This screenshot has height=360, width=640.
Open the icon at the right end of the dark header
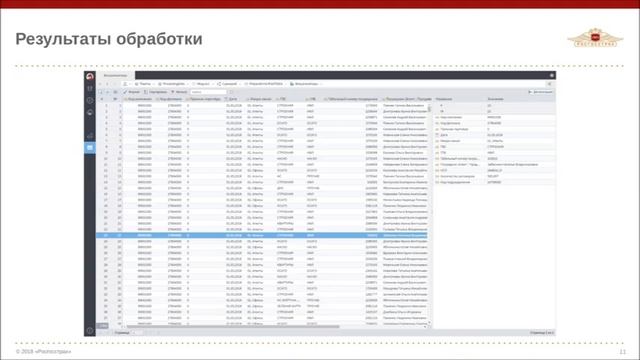pos(551,75)
